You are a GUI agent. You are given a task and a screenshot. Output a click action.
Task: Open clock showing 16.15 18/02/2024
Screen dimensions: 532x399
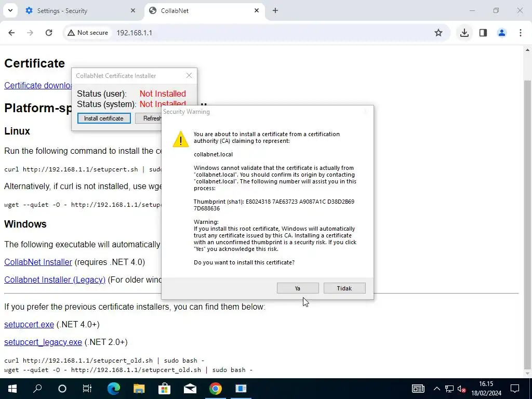(x=486, y=389)
